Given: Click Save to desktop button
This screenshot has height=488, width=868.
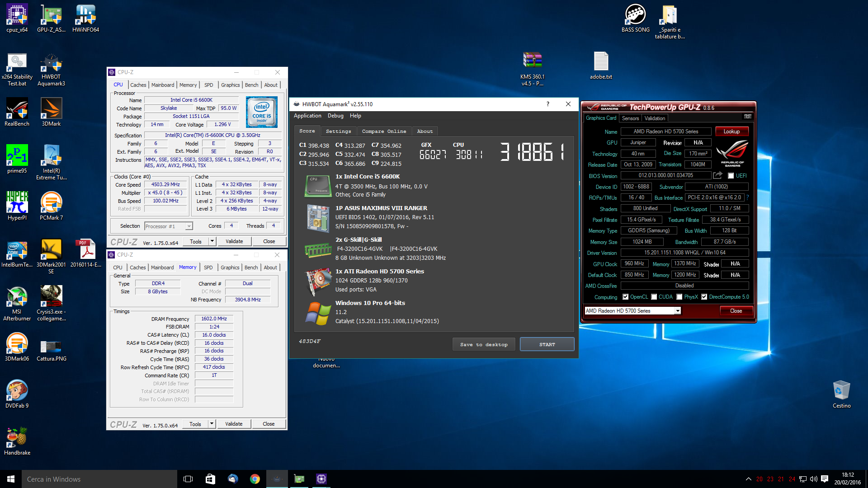Looking at the screenshot, I should point(484,344).
